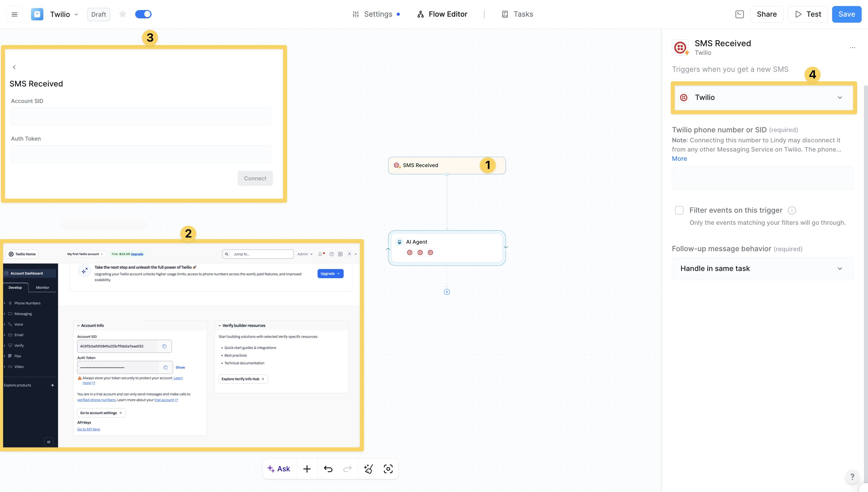Image resolution: width=868 pixels, height=492 pixels.
Task: Click the add plus icon in bottom toolbar
Action: (x=307, y=469)
